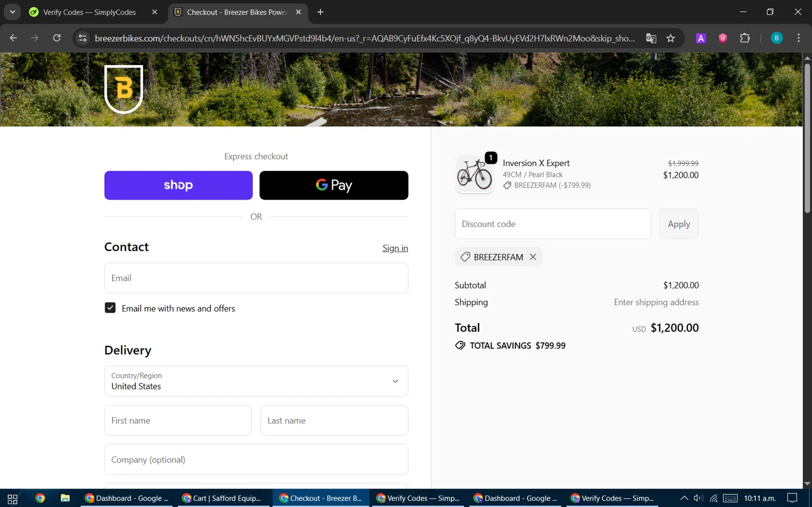This screenshot has height=507, width=812.
Task: Switch to first Dashboard - Google taskbar window
Action: [x=127, y=498]
